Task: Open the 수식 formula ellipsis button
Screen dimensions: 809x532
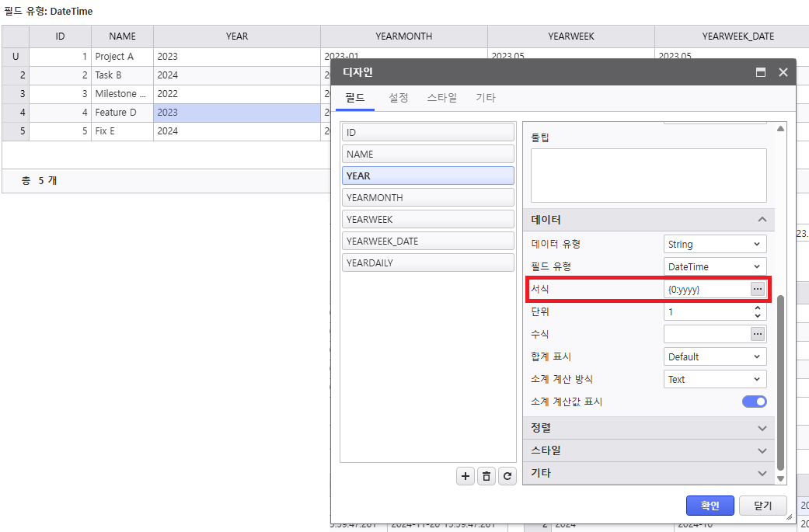Action: point(757,334)
